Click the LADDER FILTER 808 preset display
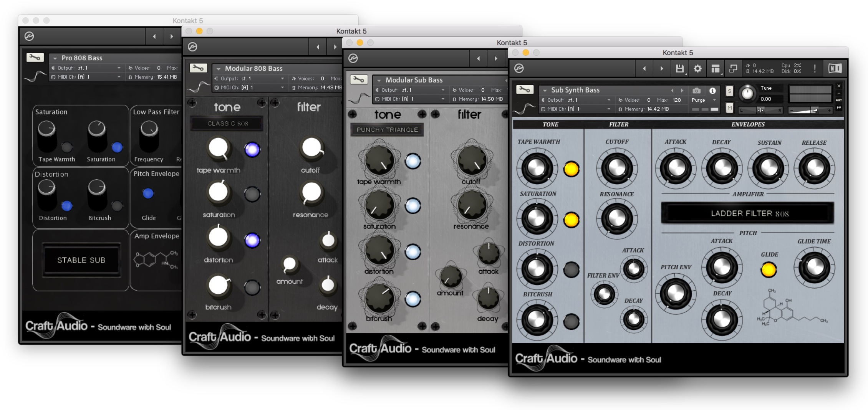 point(747,213)
